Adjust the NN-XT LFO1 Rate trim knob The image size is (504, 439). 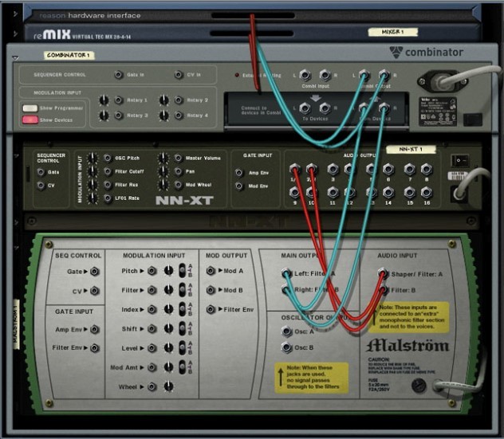point(93,198)
